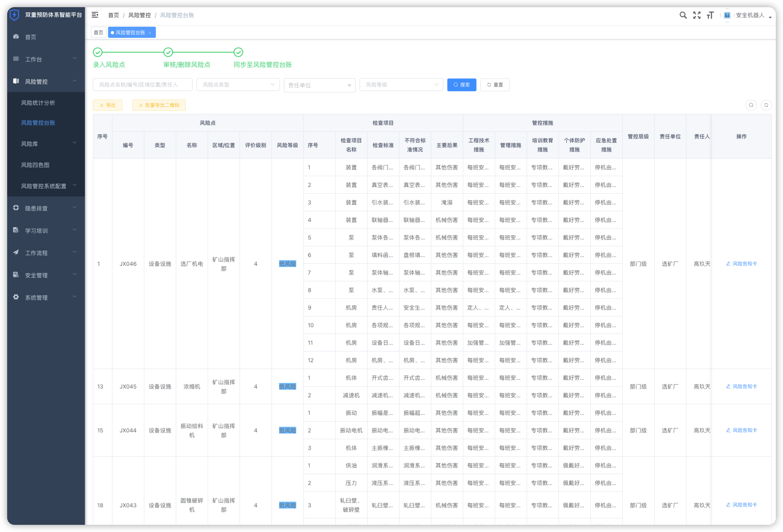
Task: Focus the 风险点名称/编号 search input
Action: click(x=143, y=84)
